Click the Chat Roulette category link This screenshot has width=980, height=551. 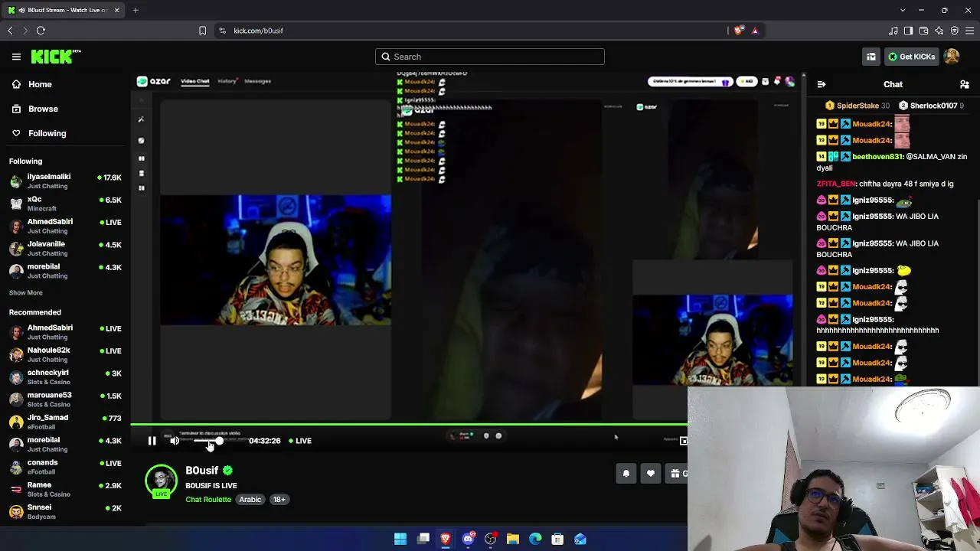click(208, 500)
